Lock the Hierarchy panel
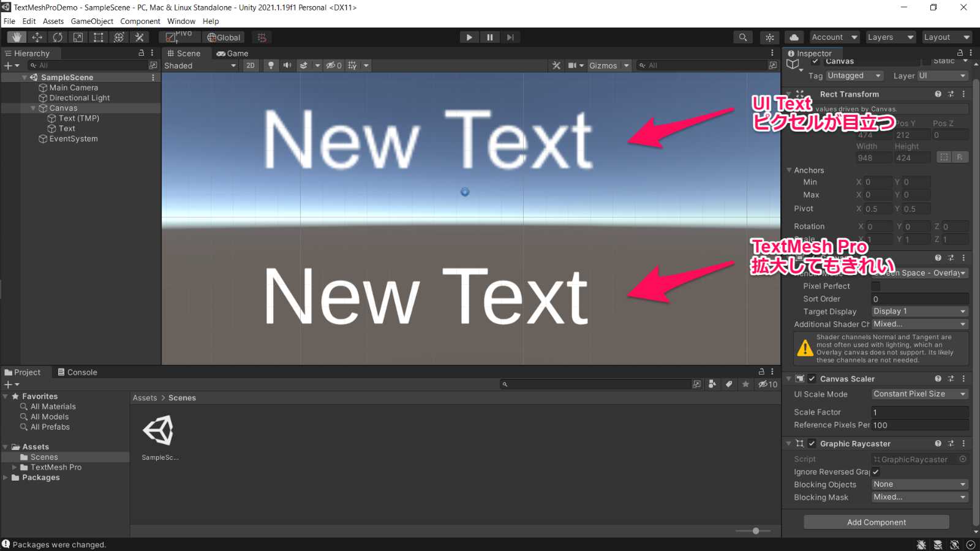 tap(141, 53)
